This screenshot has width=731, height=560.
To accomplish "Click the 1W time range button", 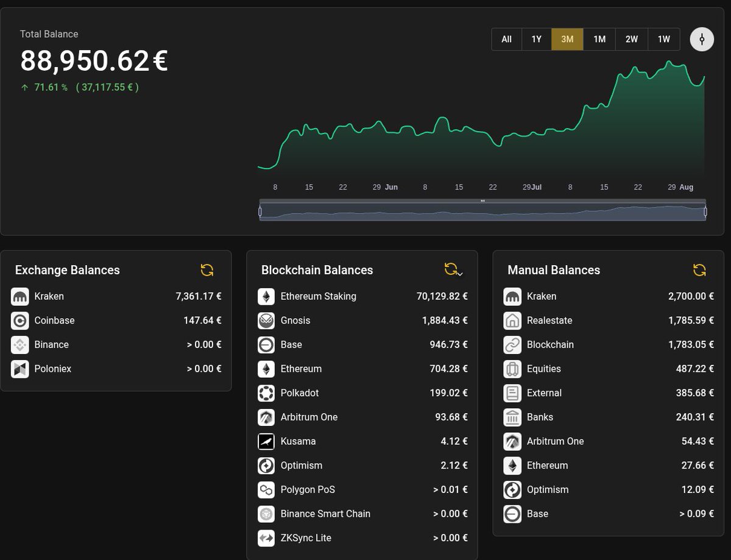I will (663, 39).
